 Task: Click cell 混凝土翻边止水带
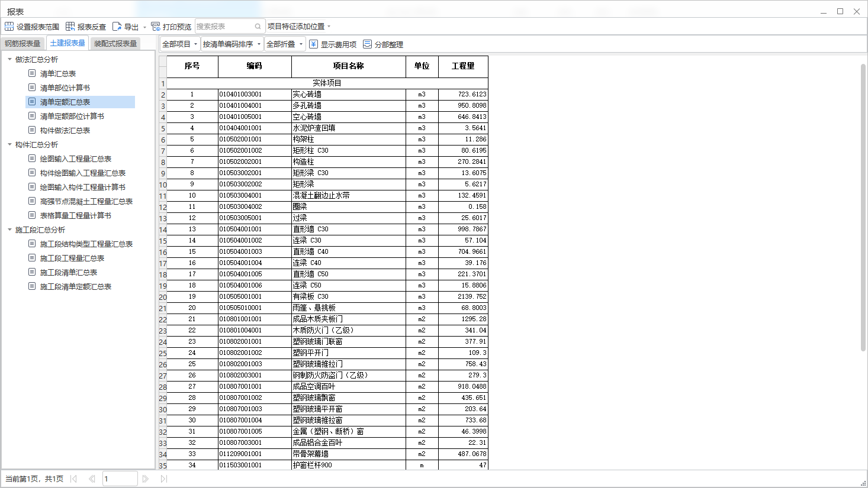[349, 195]
